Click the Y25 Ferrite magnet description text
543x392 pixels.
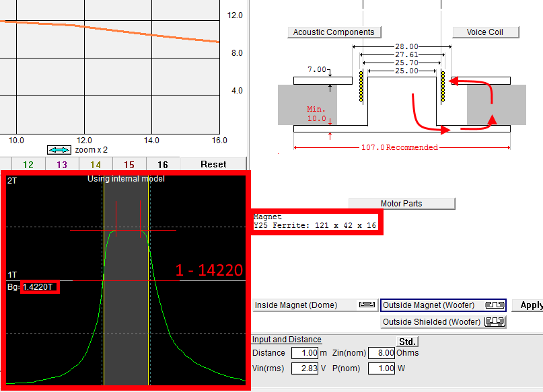tap(315, 225)
